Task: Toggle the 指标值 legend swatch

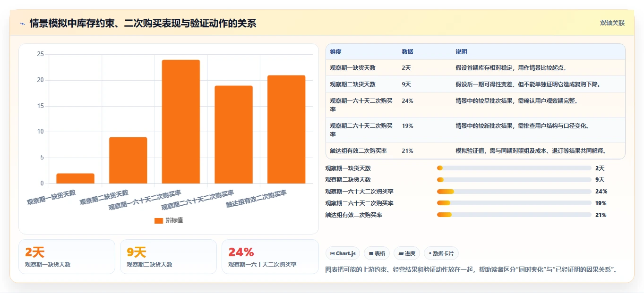Action: (x=159, y=220)
